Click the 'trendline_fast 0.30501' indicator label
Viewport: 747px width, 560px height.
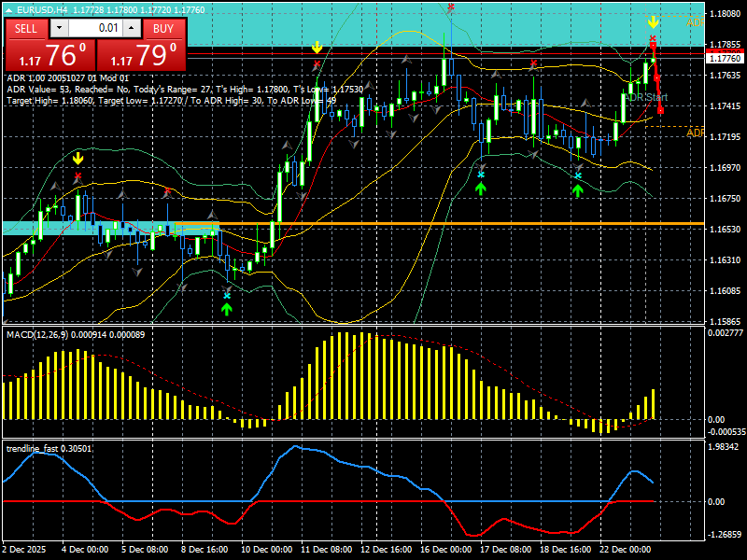pyautogui.click(x=49, y=449)
